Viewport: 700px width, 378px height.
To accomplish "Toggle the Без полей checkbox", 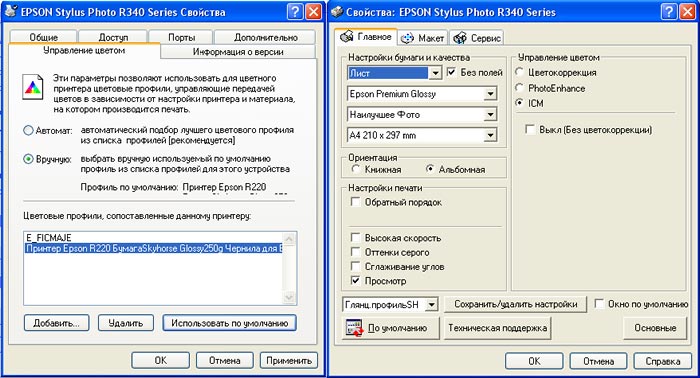I will click(452, 72).
